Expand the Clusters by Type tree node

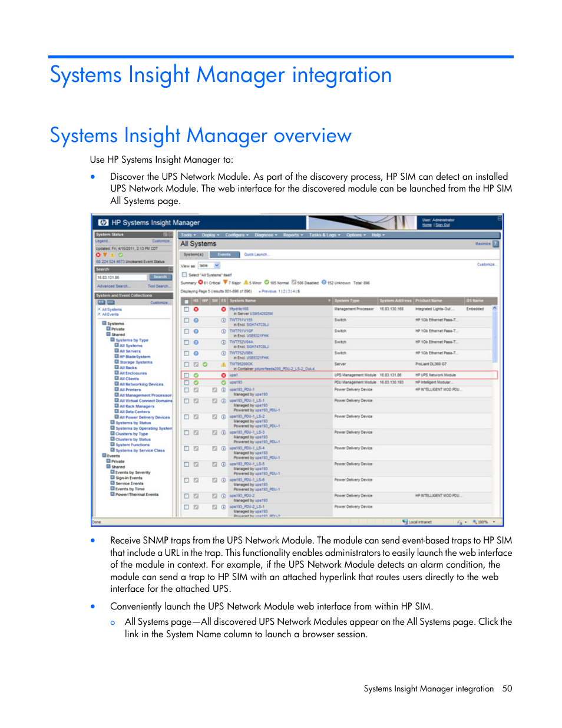[x=113, y=434]
